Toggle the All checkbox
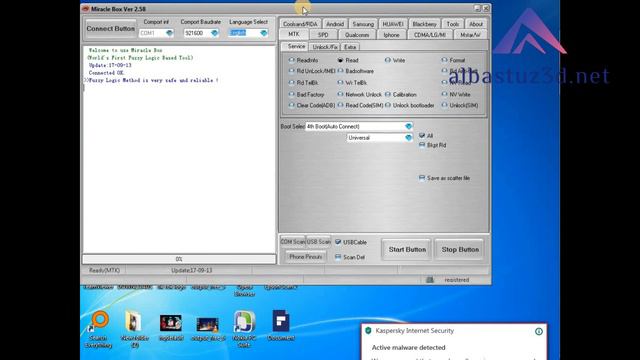Image resolution: width=640 pixels, height=360 pixels. pos(422,135)
